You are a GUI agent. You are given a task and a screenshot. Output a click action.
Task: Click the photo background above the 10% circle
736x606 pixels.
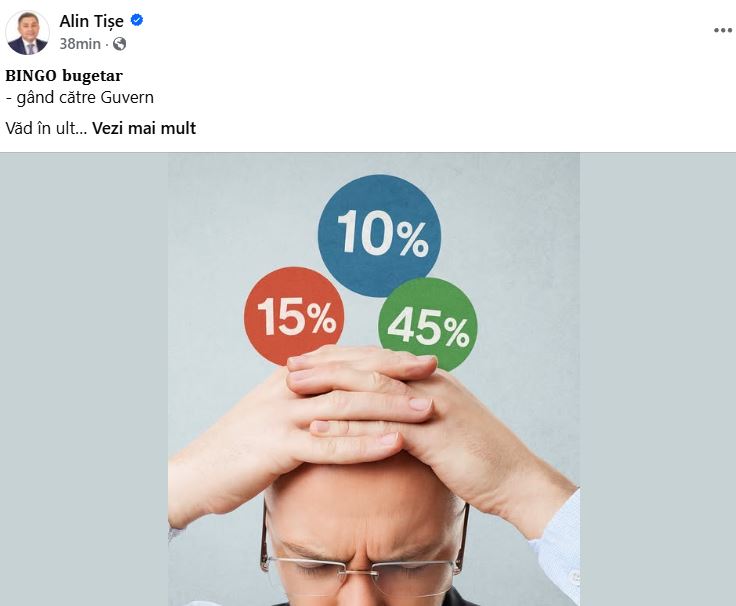[x=379, y=163]
